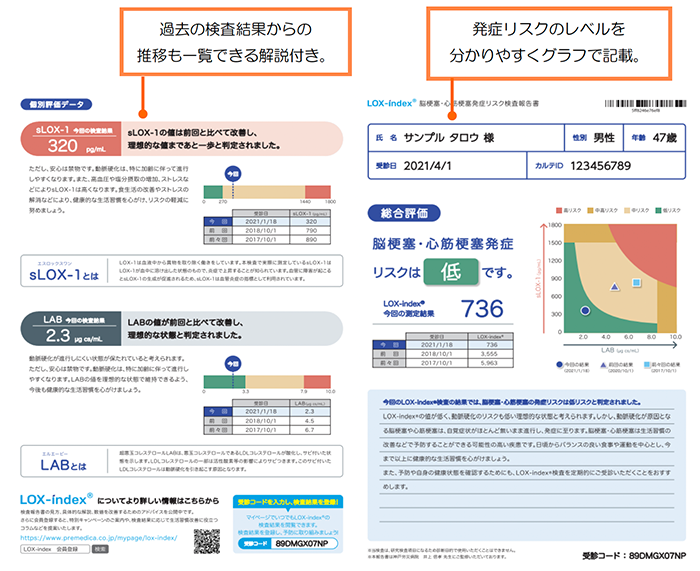Open the premedica.co.jp mypage link
Screen dimensions: 700x571
[x=99, y=538]
